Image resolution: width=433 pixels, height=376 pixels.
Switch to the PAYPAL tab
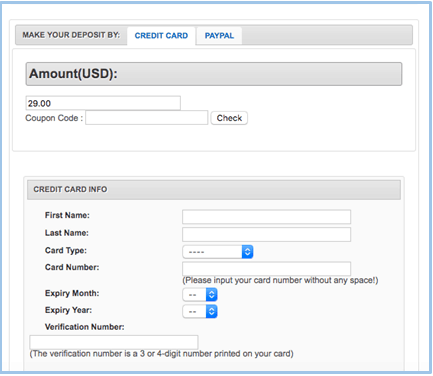click(x=219, y=36)
